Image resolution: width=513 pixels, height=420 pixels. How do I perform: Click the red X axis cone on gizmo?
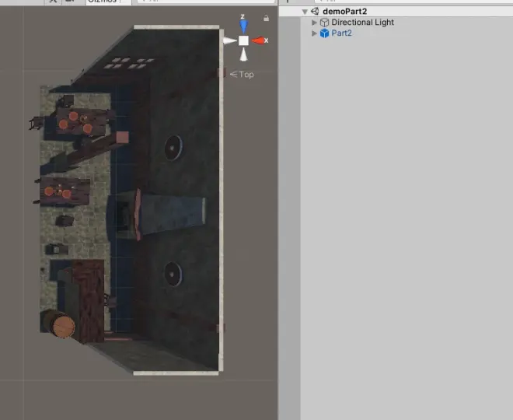tap(258, 40)
